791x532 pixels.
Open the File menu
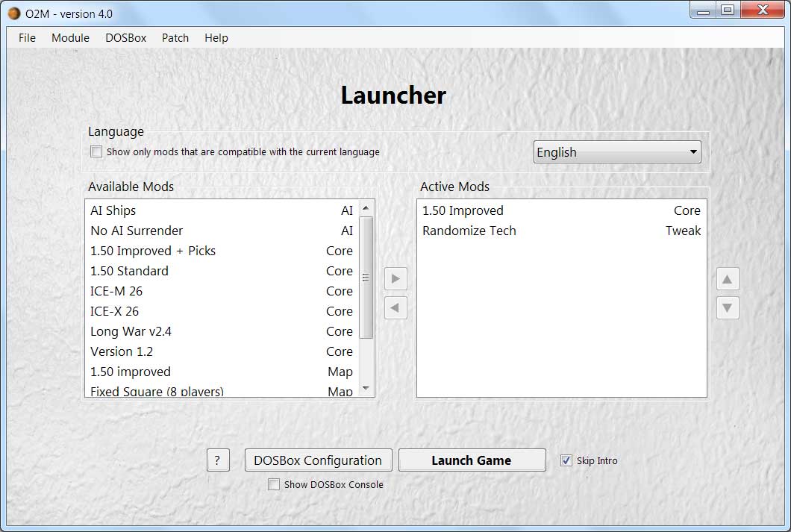pos(28,38)
